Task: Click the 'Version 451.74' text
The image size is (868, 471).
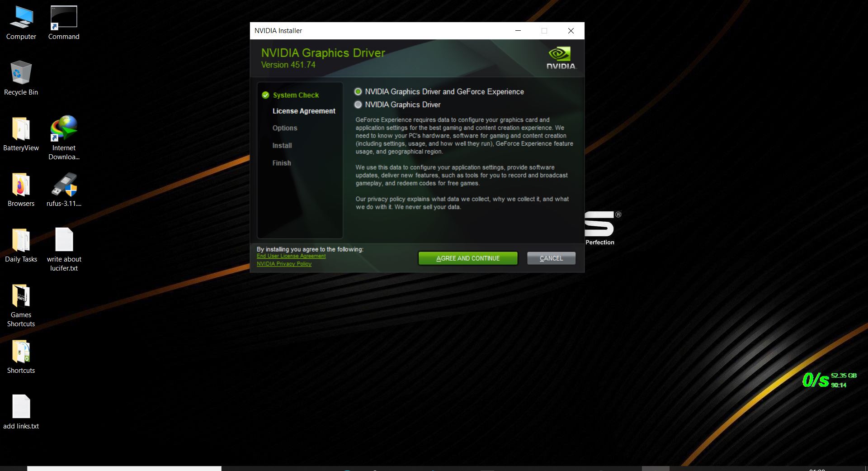Action: pos(288,65)
